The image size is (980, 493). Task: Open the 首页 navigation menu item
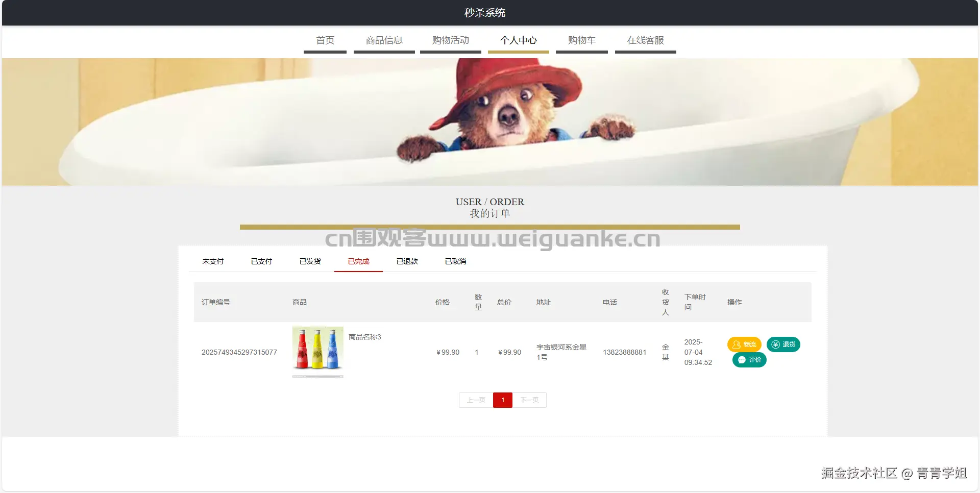point(325,40)
